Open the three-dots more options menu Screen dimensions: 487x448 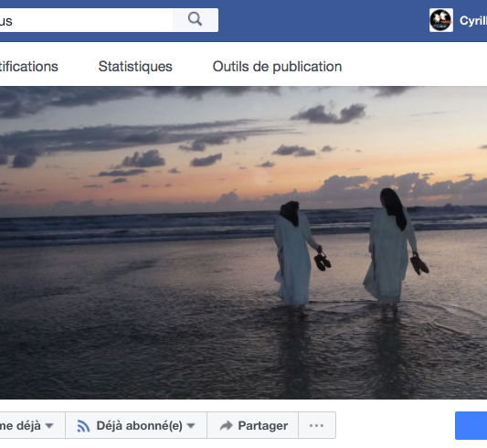(x=317, y=425)
